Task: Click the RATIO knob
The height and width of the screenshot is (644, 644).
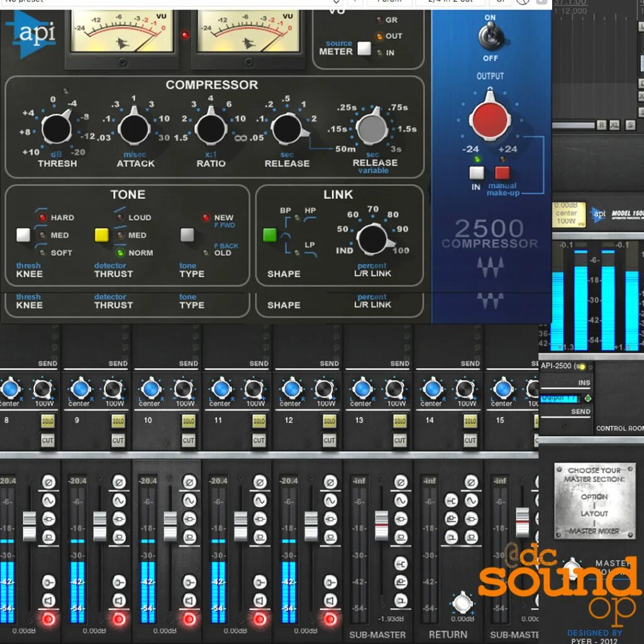Action: point(211,128)
